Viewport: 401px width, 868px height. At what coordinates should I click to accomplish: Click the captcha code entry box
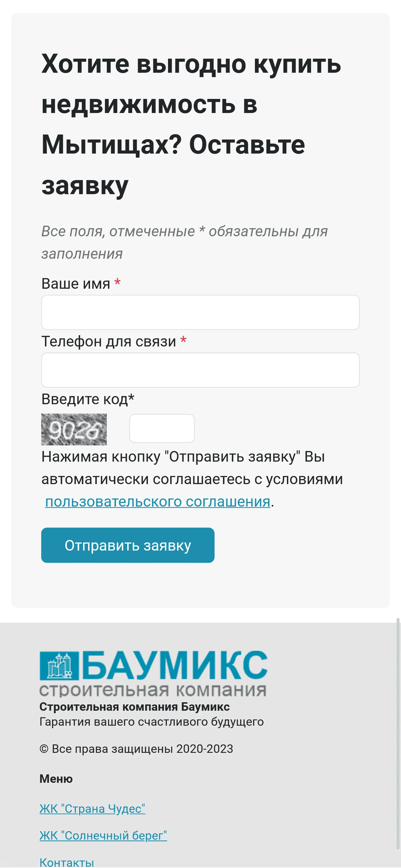tap(162, 428)
